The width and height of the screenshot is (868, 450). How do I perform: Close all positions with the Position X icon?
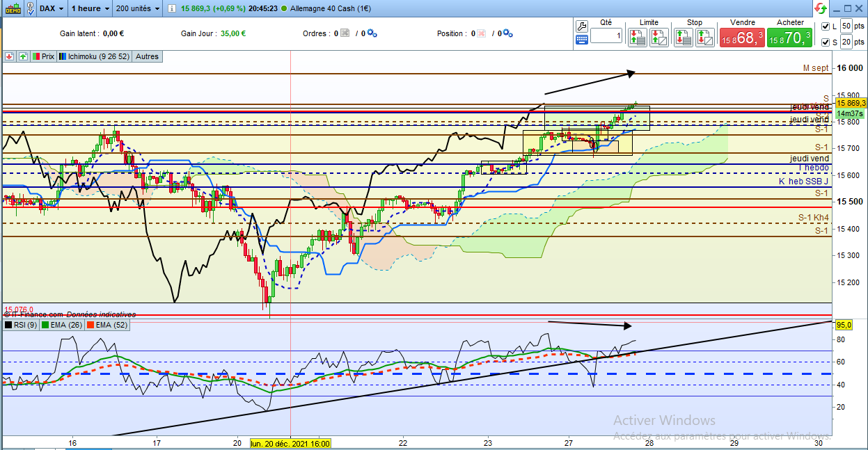(481, 33)
